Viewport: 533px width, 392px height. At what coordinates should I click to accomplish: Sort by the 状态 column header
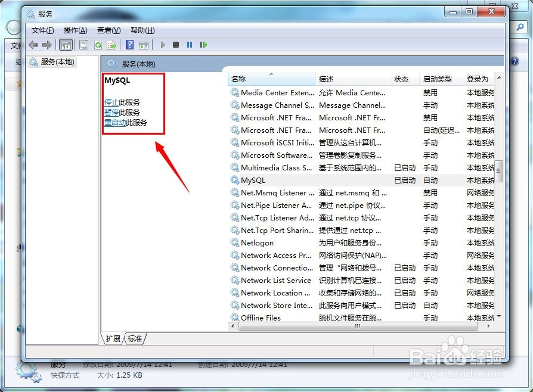(404, 79)
